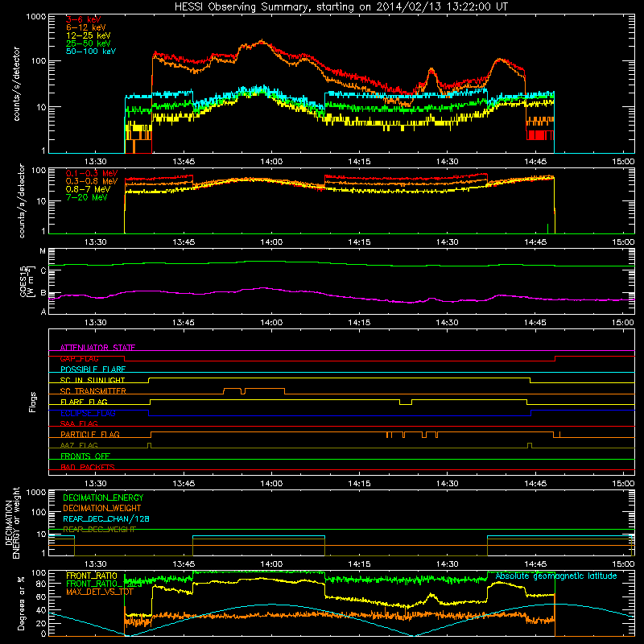This screenshot has width=644, height=644.
Task: Pick the DECIMATION_ENERGY legend entry
Action: tap(103, 497)
